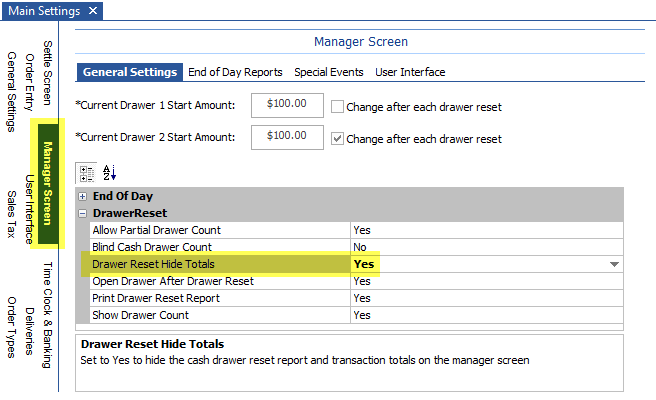Open the Special Events tab

pos(329,72)
